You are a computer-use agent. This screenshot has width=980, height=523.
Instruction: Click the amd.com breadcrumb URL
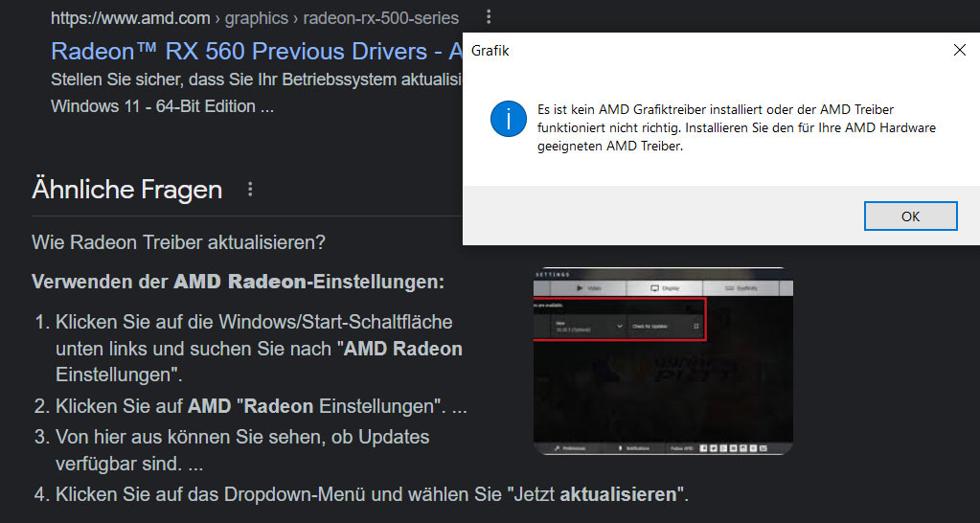click(x=255, y=18)
